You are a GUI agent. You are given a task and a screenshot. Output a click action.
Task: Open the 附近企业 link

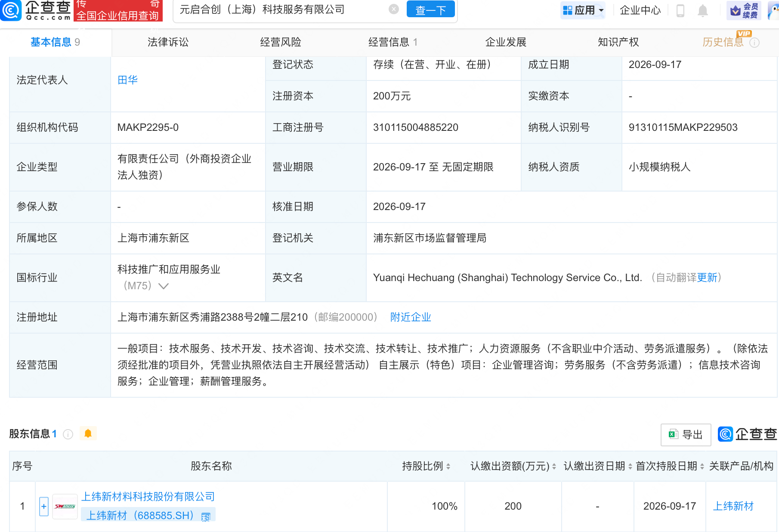click(x=411, y=317)
